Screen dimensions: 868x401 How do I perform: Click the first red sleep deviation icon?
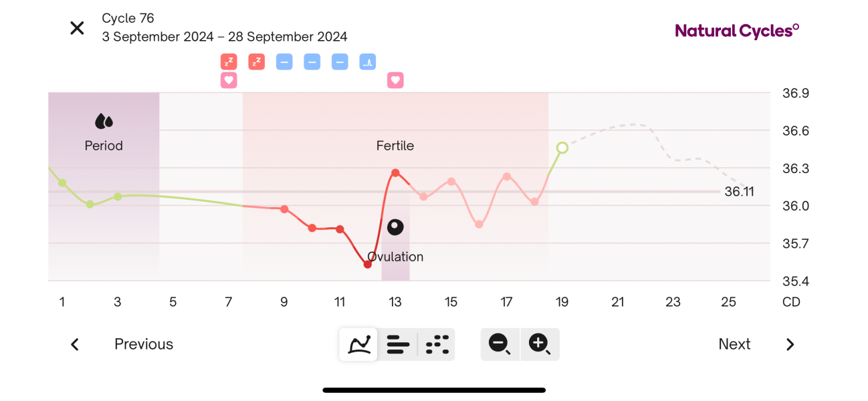coord(229,61)
